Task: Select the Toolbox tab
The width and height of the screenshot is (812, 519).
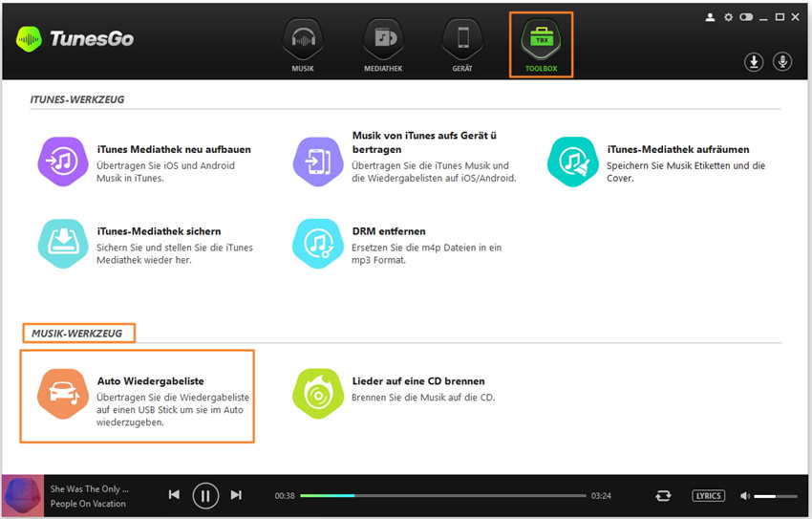Action: tap(541, 45)
